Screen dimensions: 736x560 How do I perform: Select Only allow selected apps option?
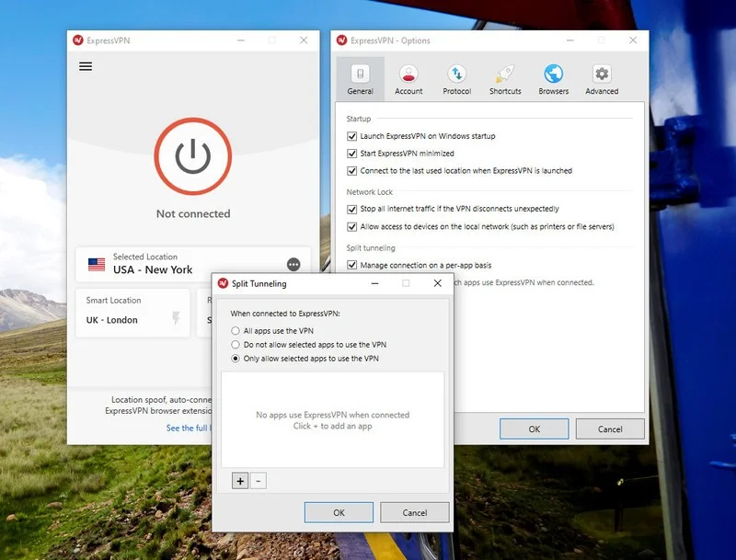[236, 359]
